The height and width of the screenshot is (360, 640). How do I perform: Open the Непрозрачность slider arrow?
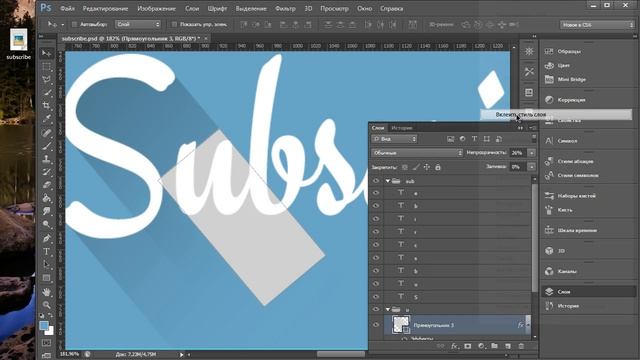(531, 153)
